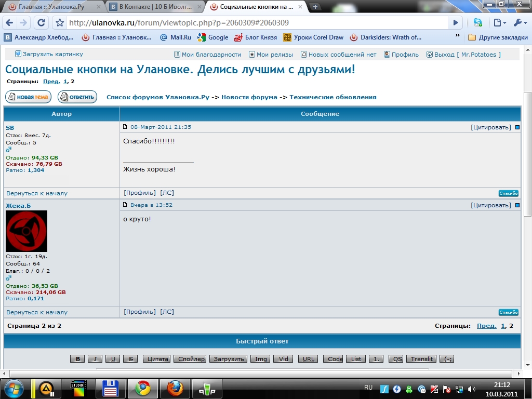Open Другие закладки folder

point(498,37)
